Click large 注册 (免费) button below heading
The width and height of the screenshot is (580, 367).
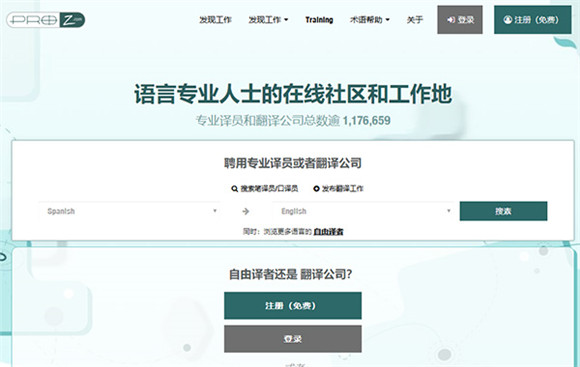tap(293, 306)
